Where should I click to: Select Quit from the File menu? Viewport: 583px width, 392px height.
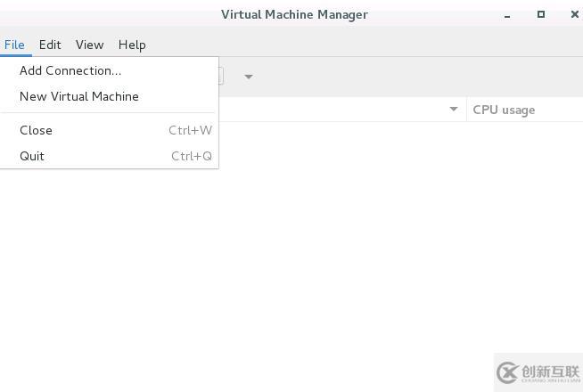pos(32,156)
